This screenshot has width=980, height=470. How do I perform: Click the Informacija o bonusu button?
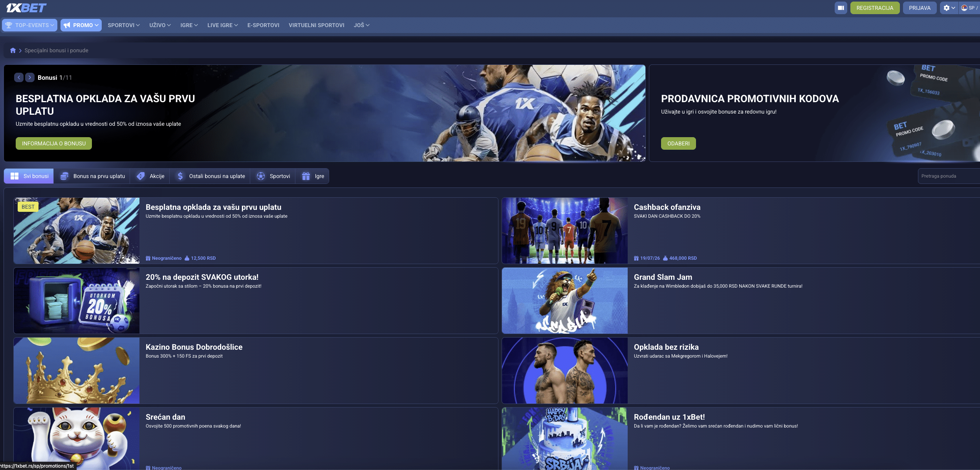(x=54, y=143)
